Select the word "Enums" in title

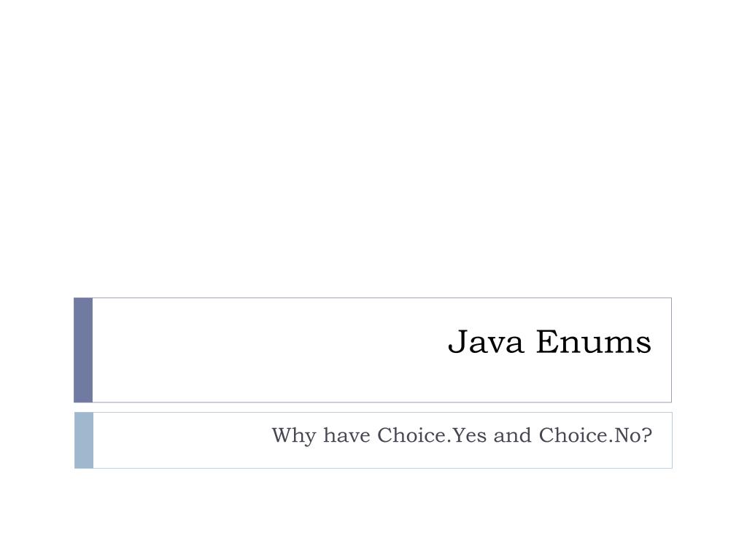594,342
